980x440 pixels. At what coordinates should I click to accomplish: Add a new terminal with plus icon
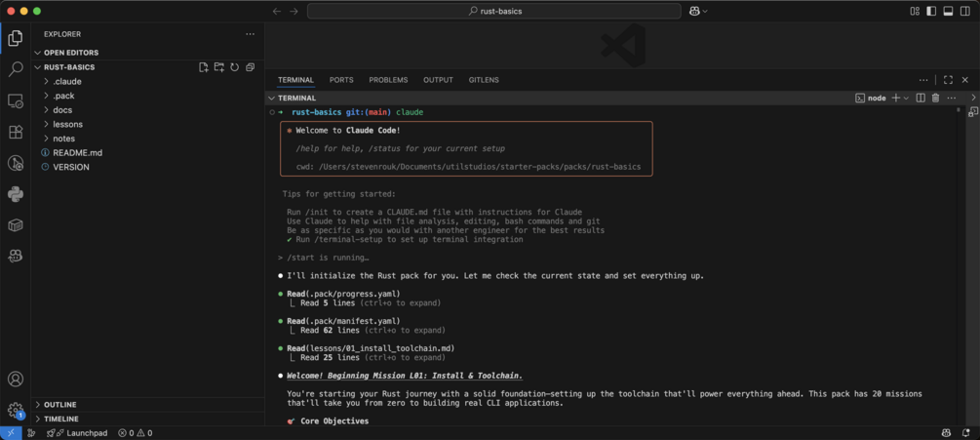[895, 99]
